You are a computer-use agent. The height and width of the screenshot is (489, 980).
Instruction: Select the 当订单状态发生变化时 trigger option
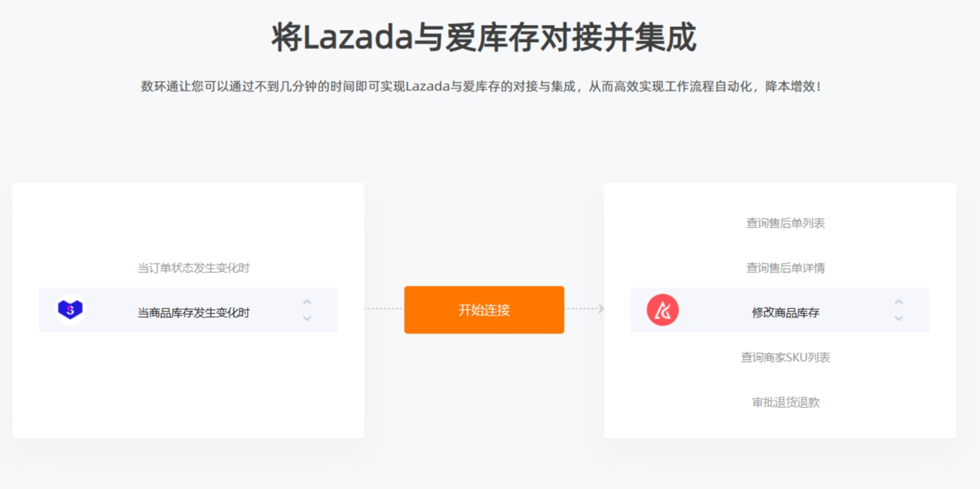pos(193,268)
